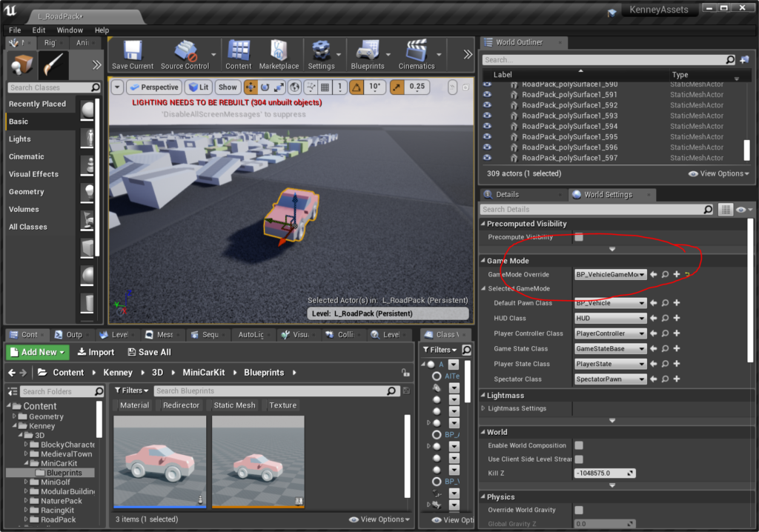Switch to the Details tab

click(508, 195)
